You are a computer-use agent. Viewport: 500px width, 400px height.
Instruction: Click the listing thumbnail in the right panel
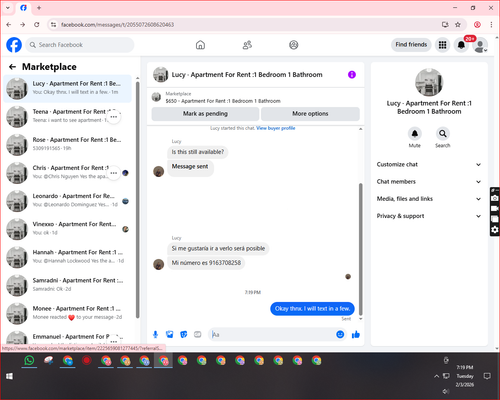(429, 82)
